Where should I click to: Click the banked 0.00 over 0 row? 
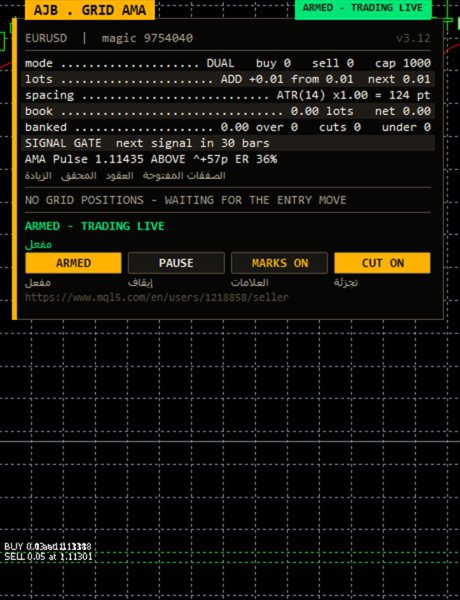pos(228,127)
